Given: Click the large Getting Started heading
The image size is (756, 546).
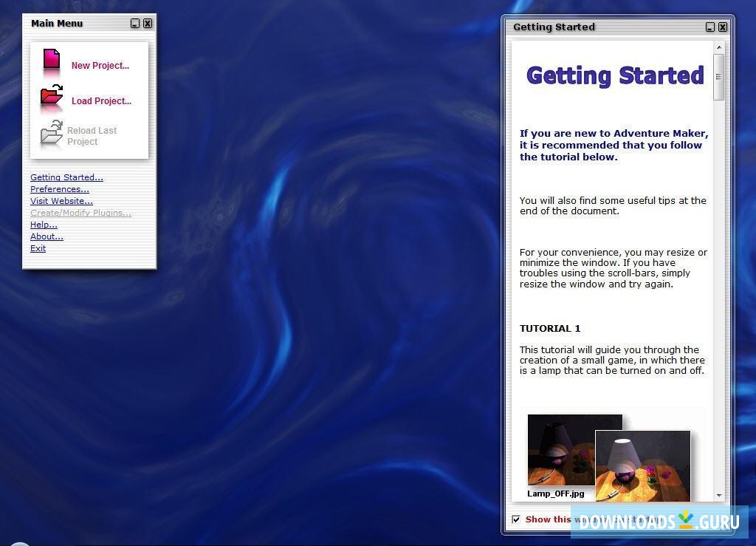Looking at the screenshot, I should 615,75.
